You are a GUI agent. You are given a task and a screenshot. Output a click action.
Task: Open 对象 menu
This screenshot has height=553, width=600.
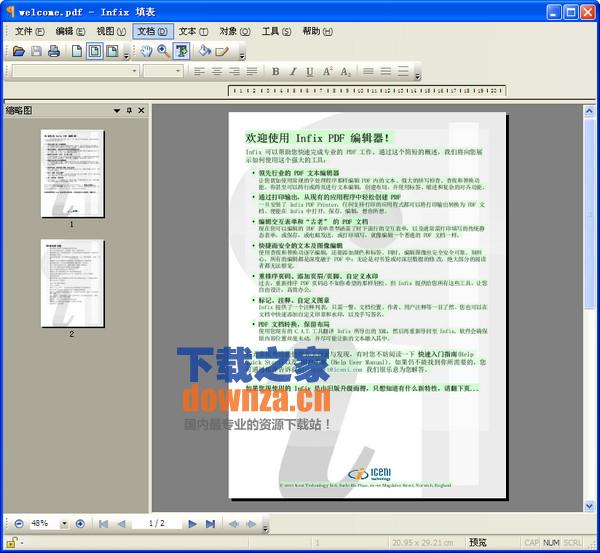point(234,31)
